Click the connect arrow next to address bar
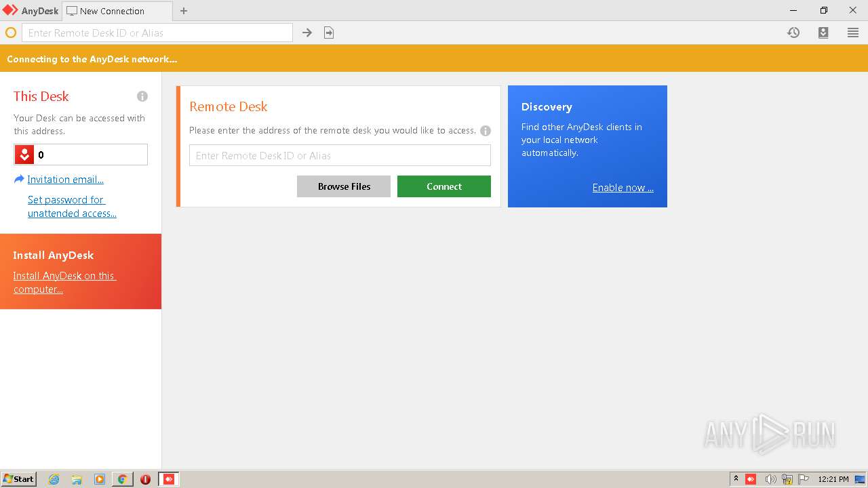 pos(307,33)
